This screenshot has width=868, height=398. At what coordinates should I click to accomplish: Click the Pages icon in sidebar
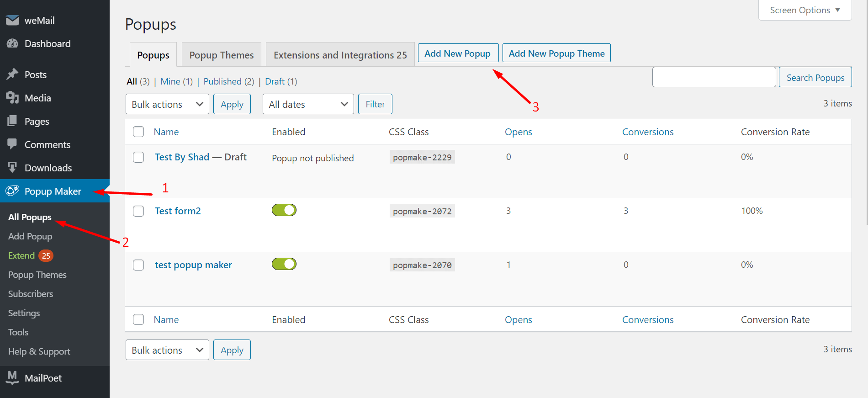pyautogui.click(x=12, y=121)
